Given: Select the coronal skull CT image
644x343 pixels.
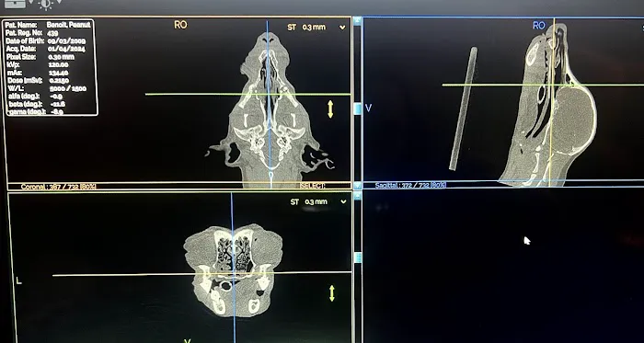Looking at the screenshot, I should [269, 110].
